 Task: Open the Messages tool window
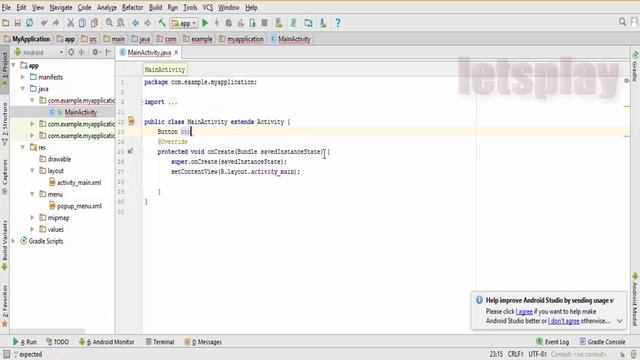[203, 342]
